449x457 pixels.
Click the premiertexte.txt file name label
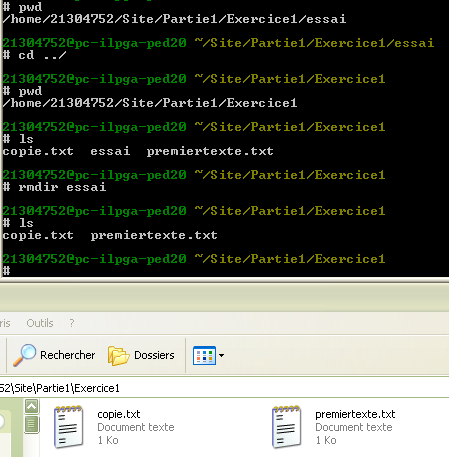(355, 414)
